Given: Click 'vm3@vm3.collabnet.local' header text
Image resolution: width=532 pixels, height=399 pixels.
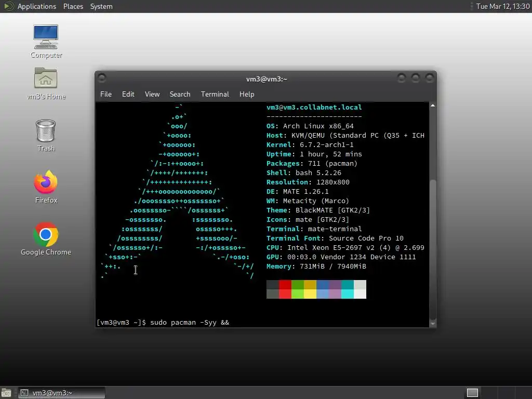Looking at the screenshot, I should (x=314, y=107).
